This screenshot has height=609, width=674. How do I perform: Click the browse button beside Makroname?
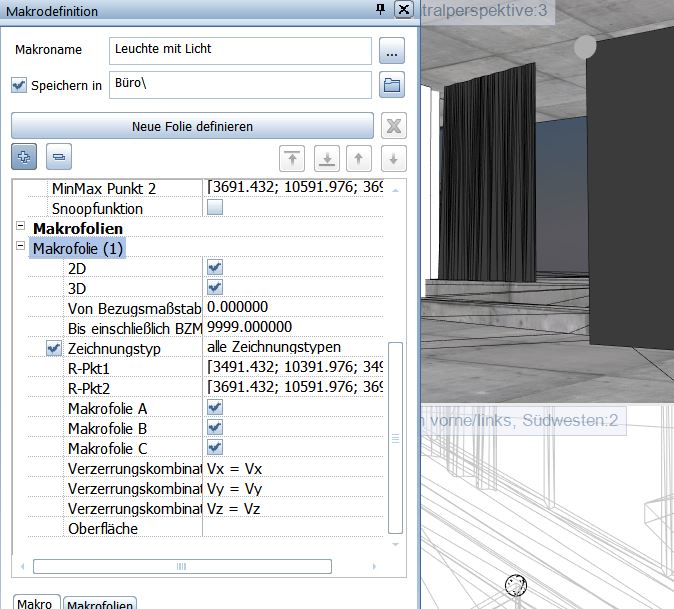(x=391, y=50)
